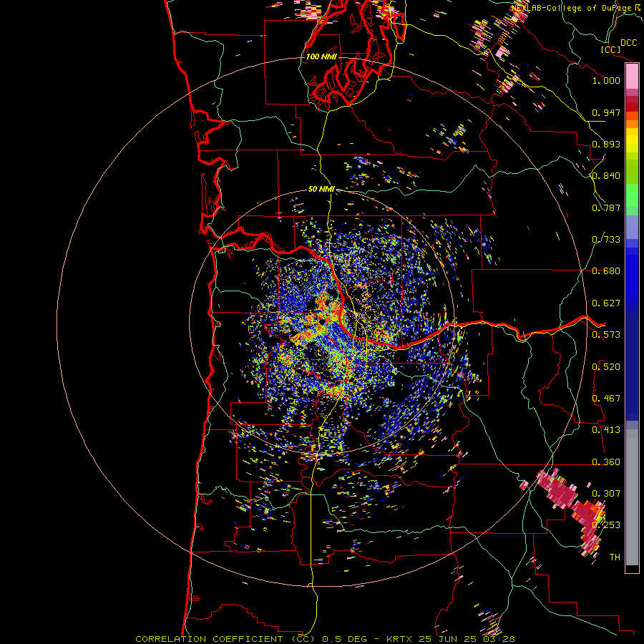Select the lavender color bar segment

(632, 227)
